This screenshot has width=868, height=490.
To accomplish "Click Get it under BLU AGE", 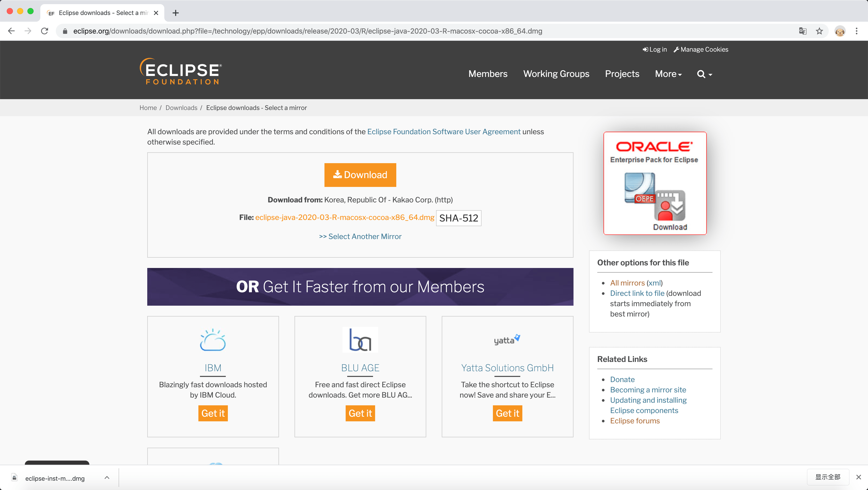I will tap(360, 413).
